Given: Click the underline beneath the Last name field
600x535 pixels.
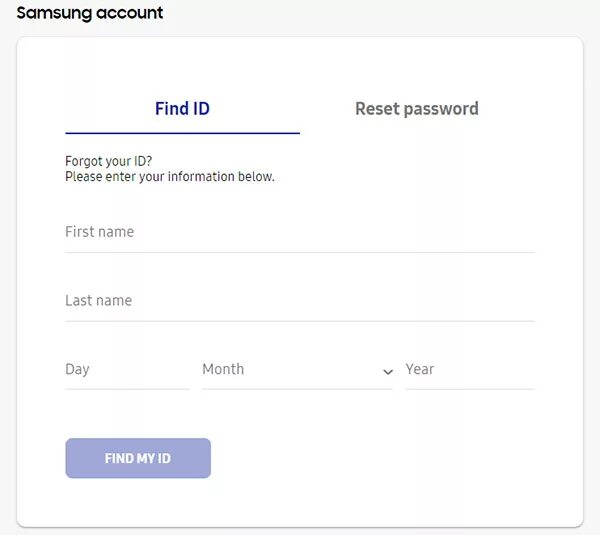Looking at the screenshot, I should (300, 321).
